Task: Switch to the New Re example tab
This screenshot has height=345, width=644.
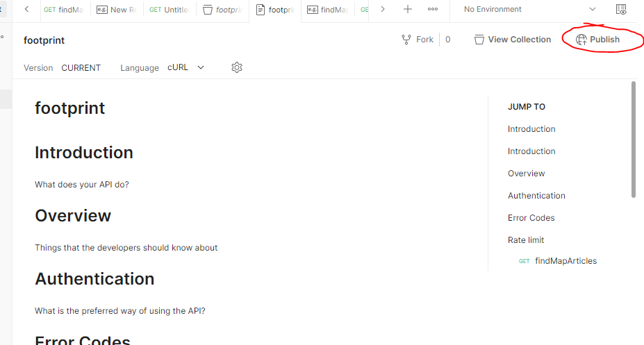Action: click(x=116, y=10)
